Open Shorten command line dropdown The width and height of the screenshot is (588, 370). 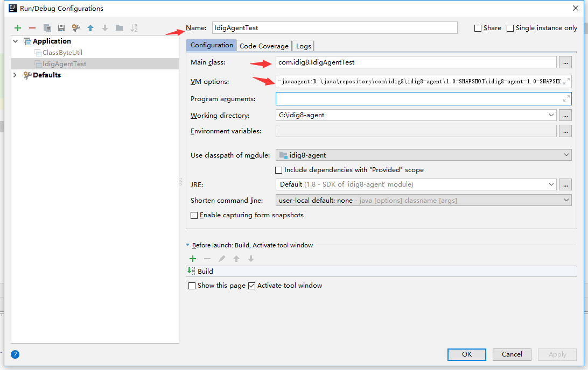coord(566,201)
